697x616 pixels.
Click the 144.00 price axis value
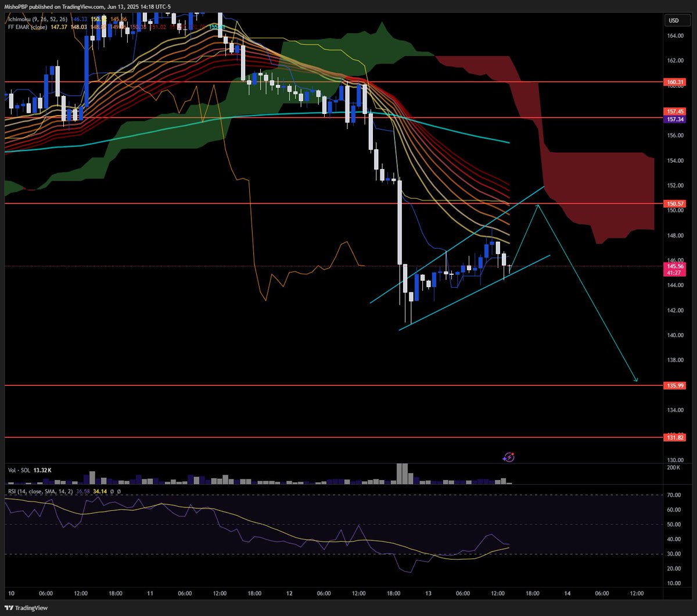tap(675, 285)
